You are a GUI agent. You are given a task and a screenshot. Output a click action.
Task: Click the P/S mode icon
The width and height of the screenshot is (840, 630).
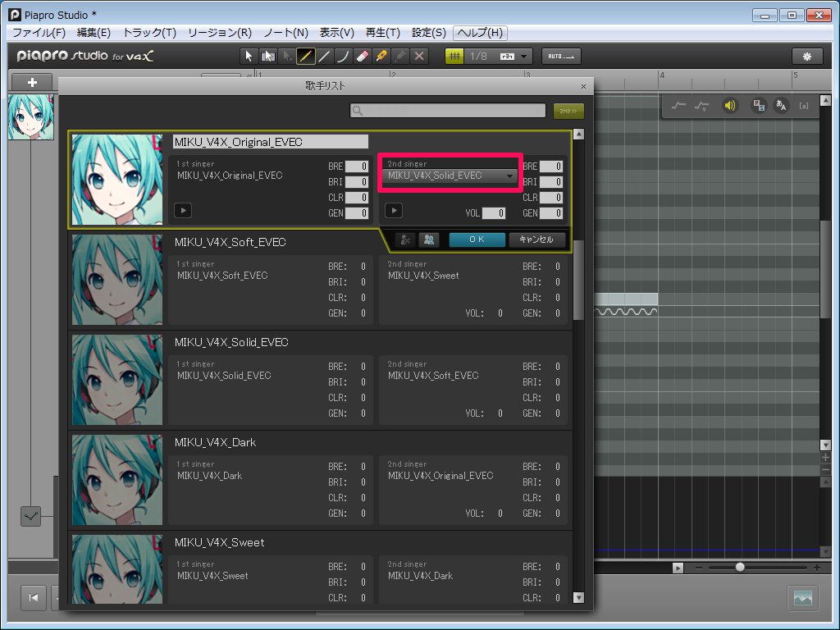click(759, 106)
